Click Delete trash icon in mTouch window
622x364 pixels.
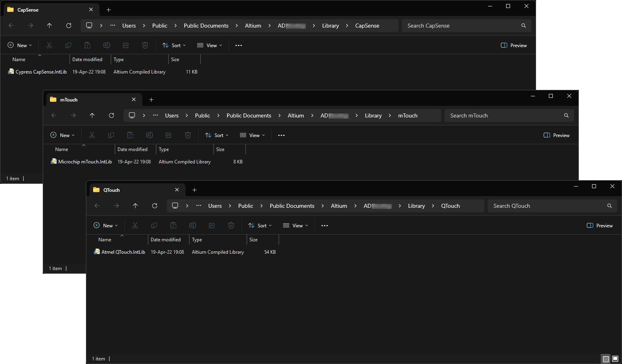(x=188, y=135)
